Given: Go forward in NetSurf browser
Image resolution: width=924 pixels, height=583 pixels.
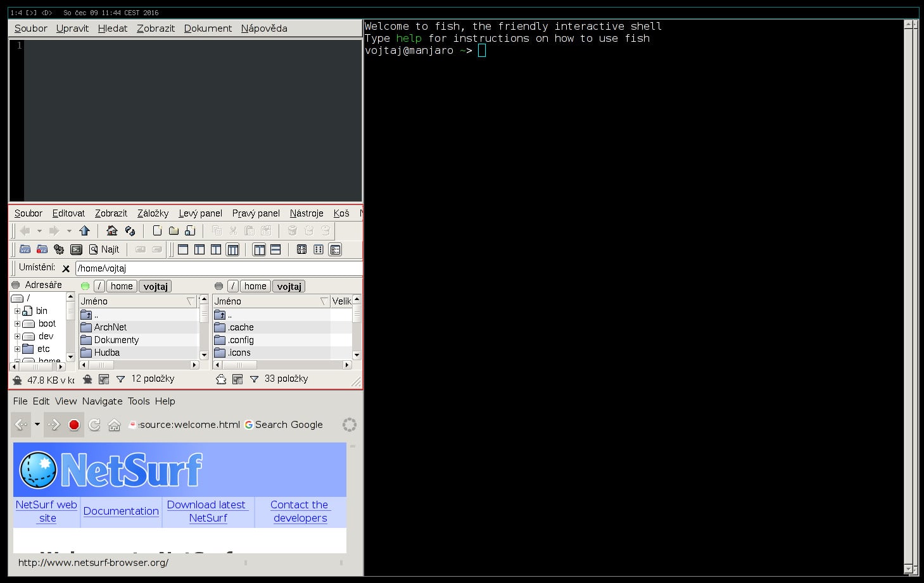Looking at the screenshot, I should [x=54, y=425].
